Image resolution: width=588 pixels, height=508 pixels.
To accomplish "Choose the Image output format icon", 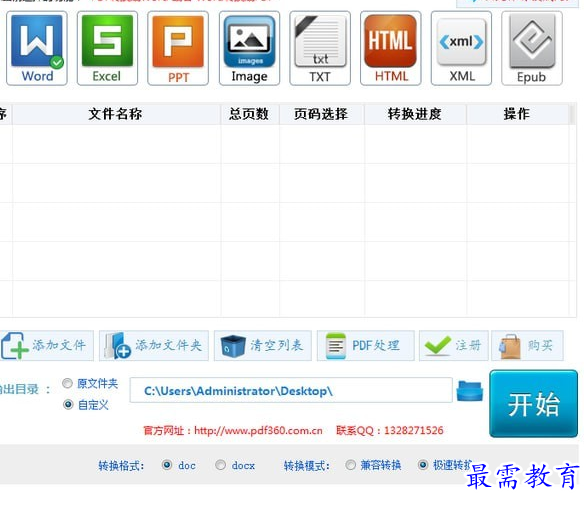I will [x=249, y=48].
